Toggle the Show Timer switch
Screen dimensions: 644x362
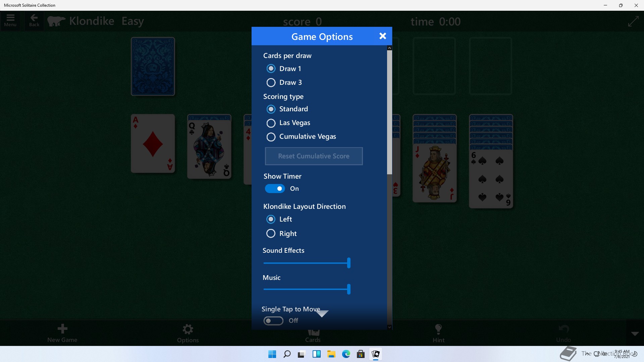275,189
